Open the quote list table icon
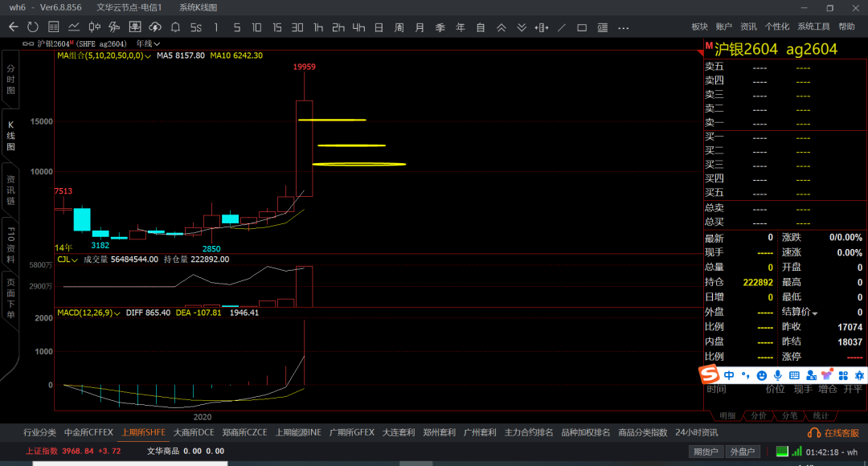The width and height of the screenshot is (868, 466). tap(53, 27)
